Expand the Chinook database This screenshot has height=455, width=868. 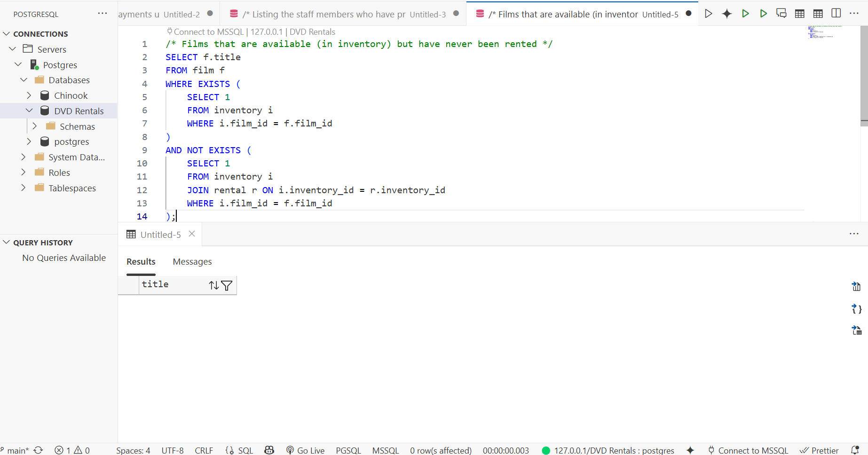tap(29, 95)
